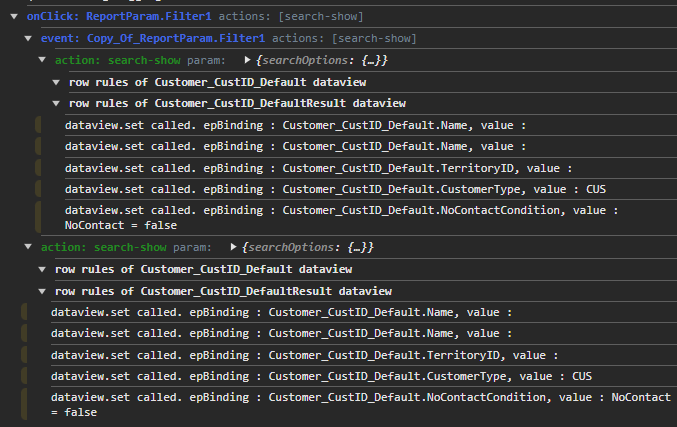Screen dimensions: 677x427
Task: Collapse first 'row rules of Customer_CustID_DefaultResult dataview'
Action: [56, 103]
